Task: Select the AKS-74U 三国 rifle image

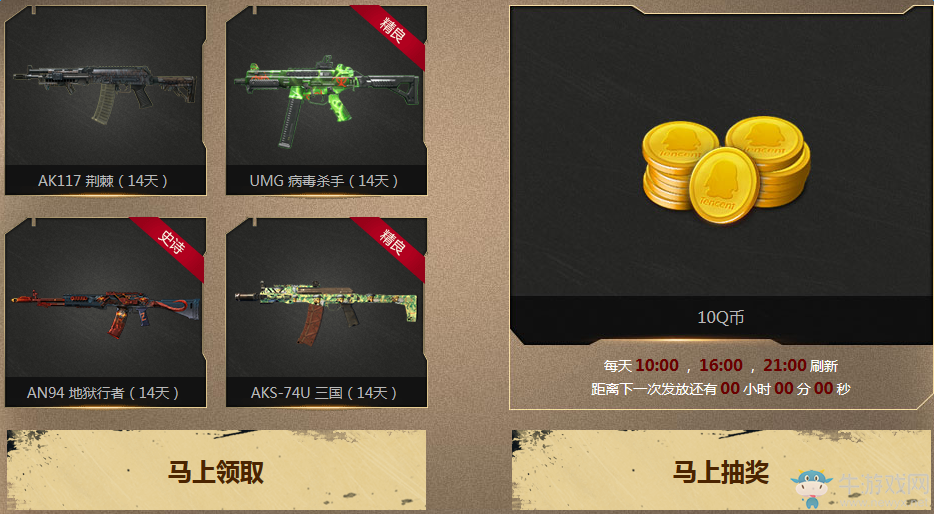Action: coord(326,312)
